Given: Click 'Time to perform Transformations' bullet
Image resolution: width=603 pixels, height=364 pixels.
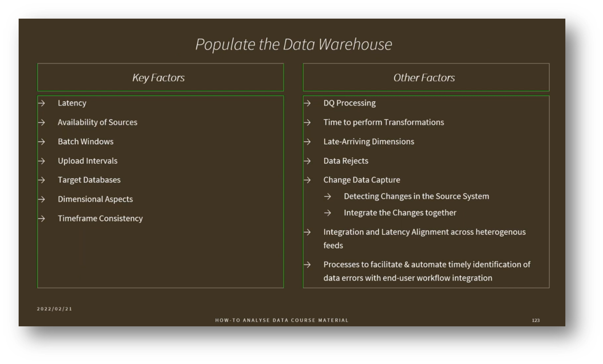Looking at the screenshot, I should pyautogui.click(x=384, y=122).
